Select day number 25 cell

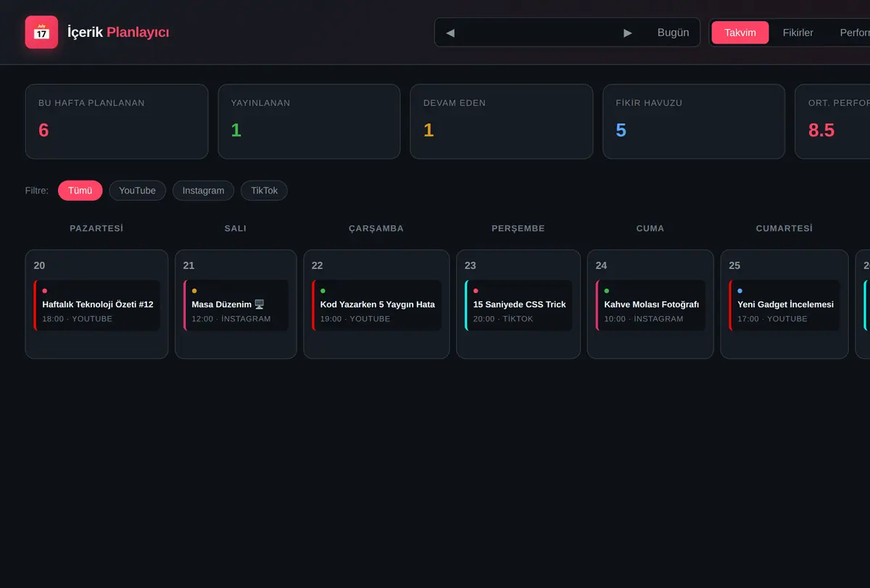pyautogui.click(x=784, y=305)
